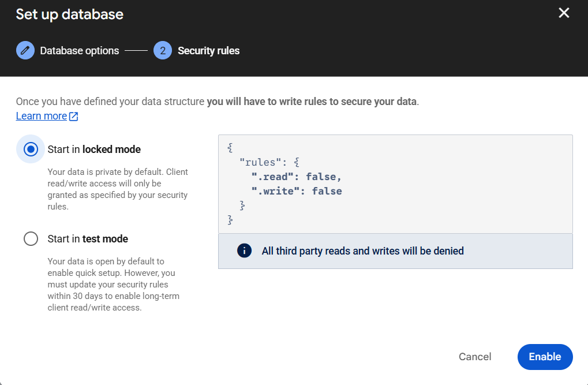Go back to Database options step
This screenshot has width=588, height=385.
click(80, 51)
